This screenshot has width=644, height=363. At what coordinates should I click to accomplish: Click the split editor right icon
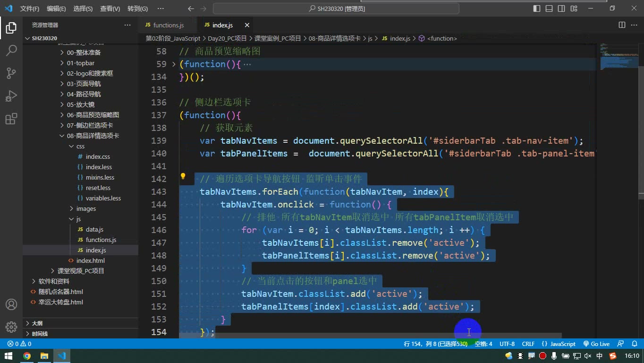coord(622,25)
